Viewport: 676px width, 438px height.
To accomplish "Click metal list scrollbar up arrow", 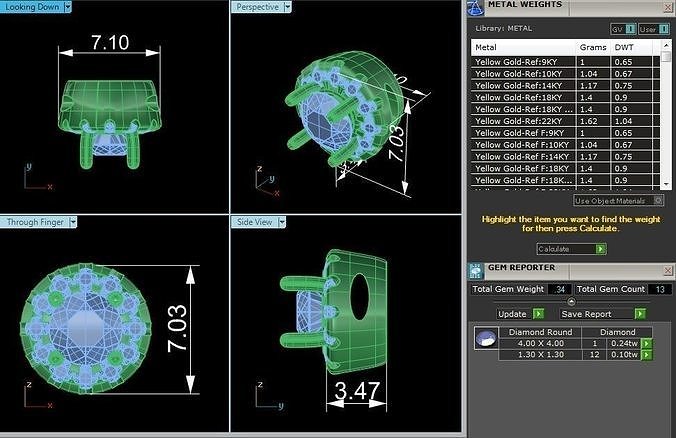I will pos(666,45).
